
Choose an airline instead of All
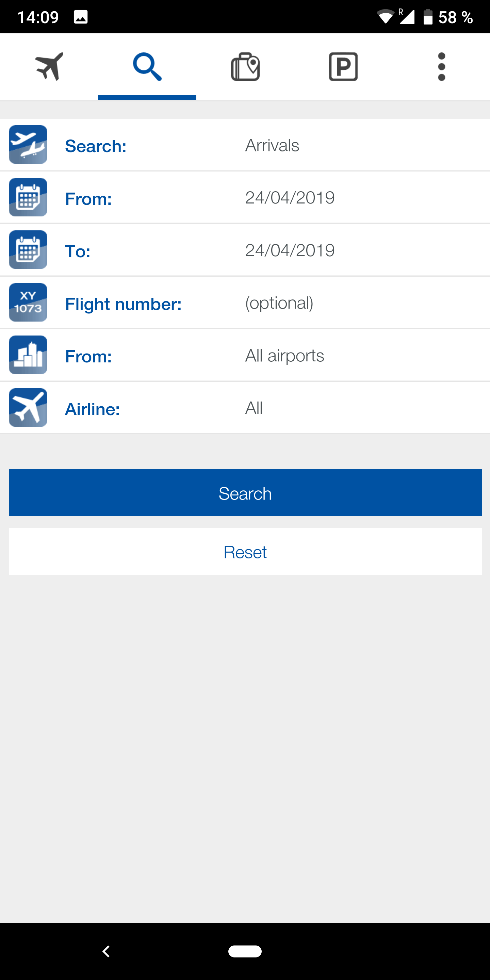(x=254, y=408)
